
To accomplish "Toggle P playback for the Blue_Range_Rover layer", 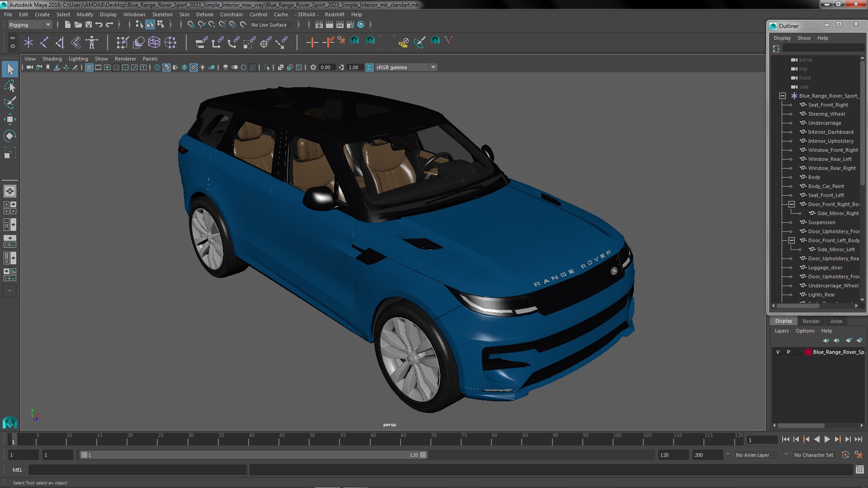I will click(x=788, y=352).
